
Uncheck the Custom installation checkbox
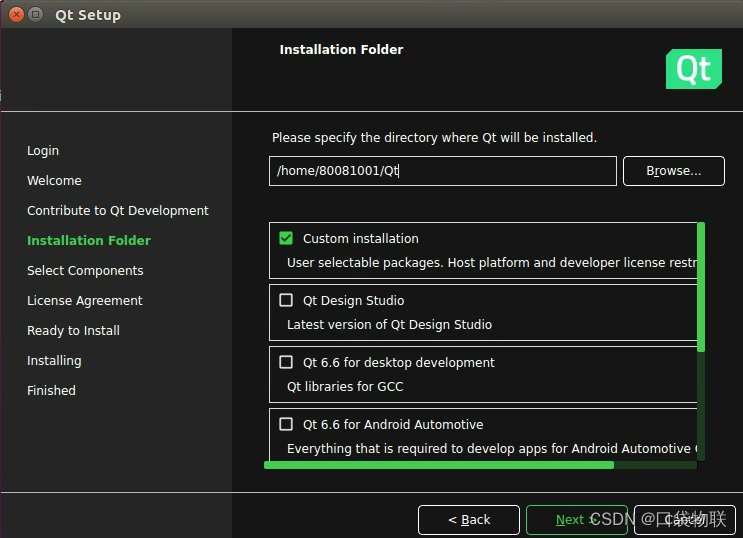pyautogui.click(x=286, y=238)
